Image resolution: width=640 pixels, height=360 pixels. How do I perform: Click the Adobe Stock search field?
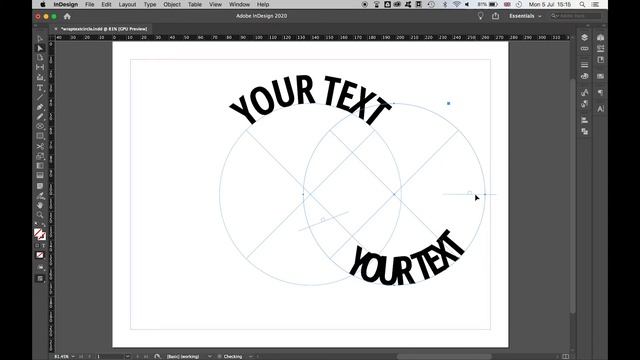tap(576, 16)
